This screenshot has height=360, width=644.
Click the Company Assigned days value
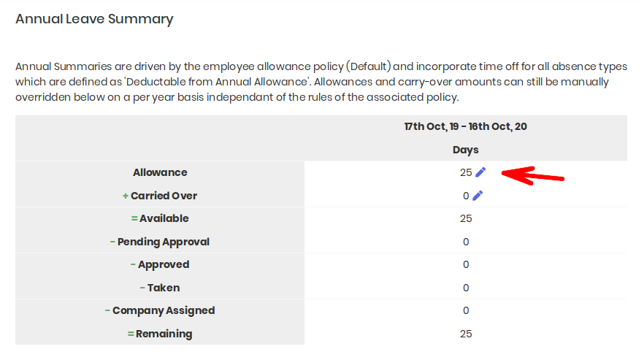tap(466, 310)
